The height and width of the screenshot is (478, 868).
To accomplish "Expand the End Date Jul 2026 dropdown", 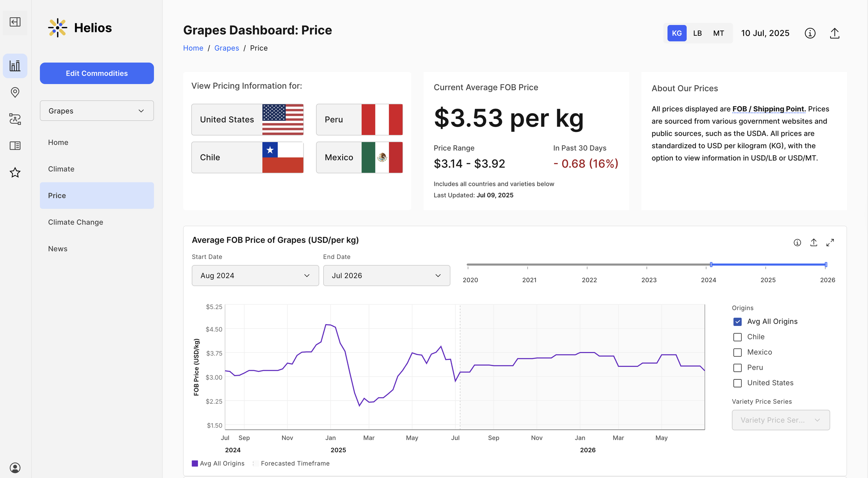I will tap(386, 276).
